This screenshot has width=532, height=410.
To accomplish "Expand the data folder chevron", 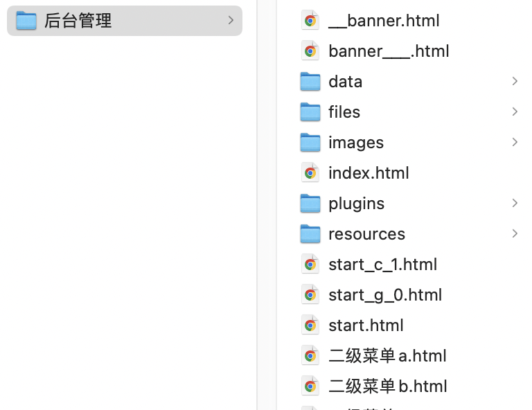I will pyautogui.click(x=515, y=82).
